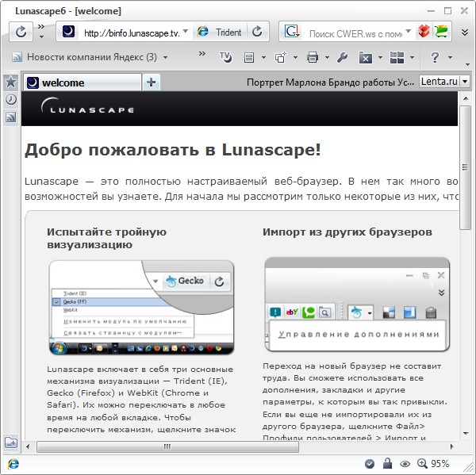Toggle the checkmark shield icon in status bar

pyautogui.click(x=370, y=464)
